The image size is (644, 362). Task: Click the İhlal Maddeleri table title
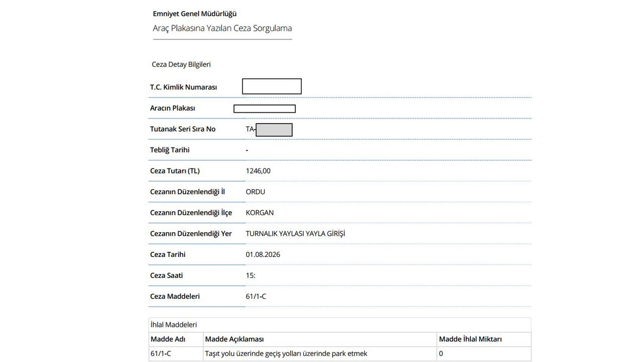coord(174,325)
